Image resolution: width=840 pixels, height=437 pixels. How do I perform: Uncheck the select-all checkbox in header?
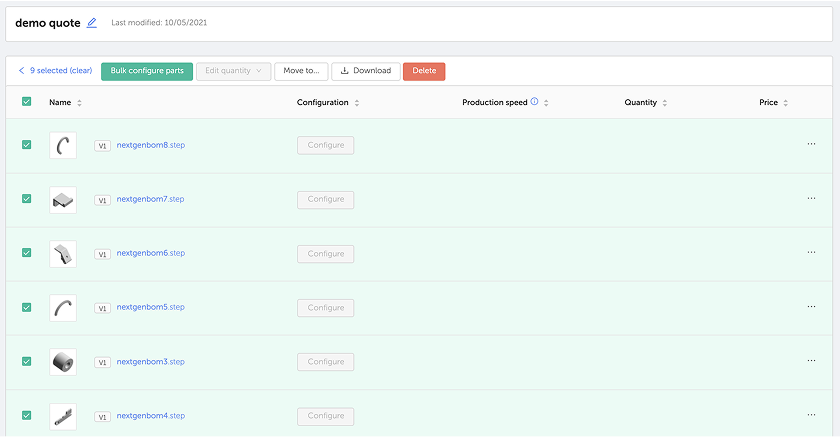coord(26,102)
